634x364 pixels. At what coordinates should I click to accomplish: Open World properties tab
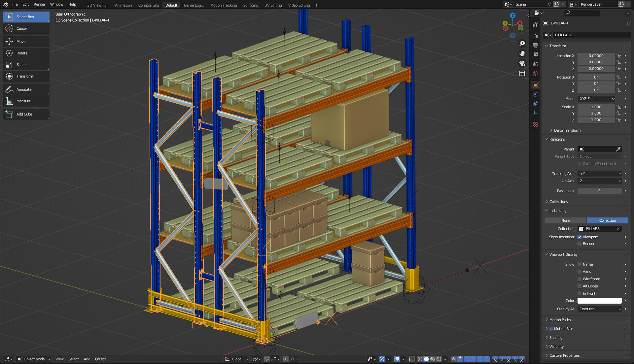point(535,73)
